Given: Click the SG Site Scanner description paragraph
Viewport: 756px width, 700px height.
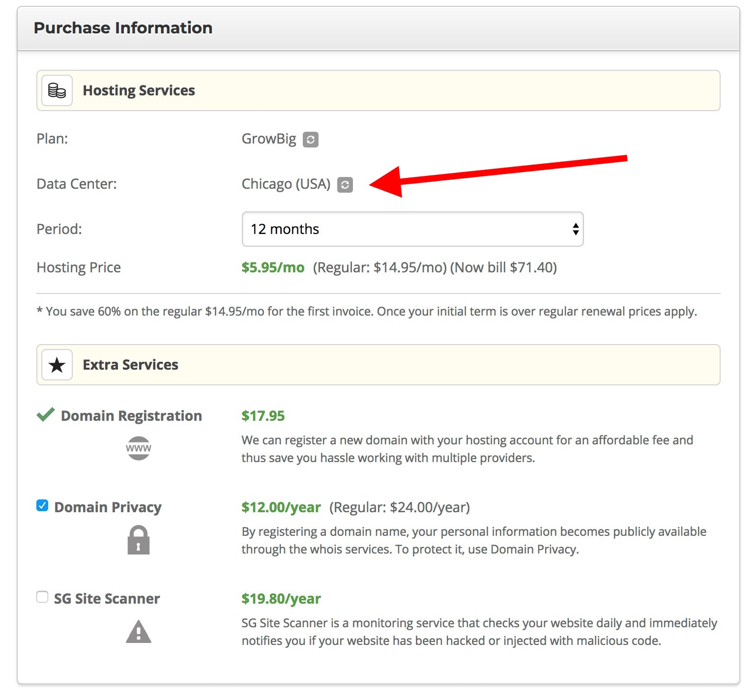Looking at the screenshot, I should click(479, 632).
